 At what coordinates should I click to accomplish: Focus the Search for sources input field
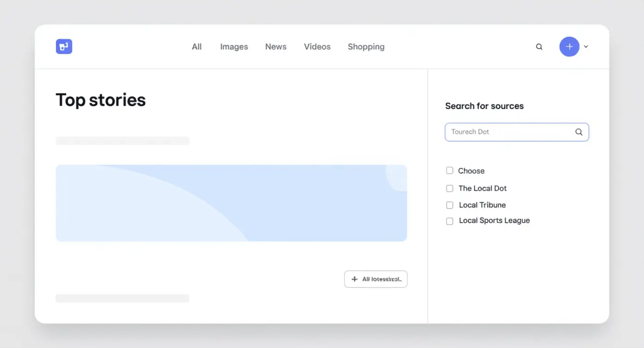pos(517,132)
